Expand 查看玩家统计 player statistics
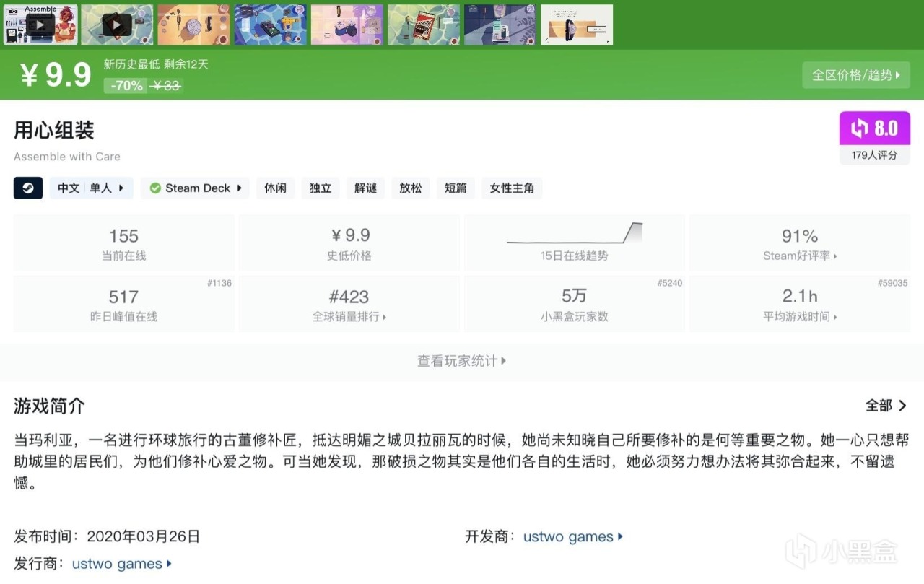924x584 pixels. pyautogui.click(x=462, y=361)
